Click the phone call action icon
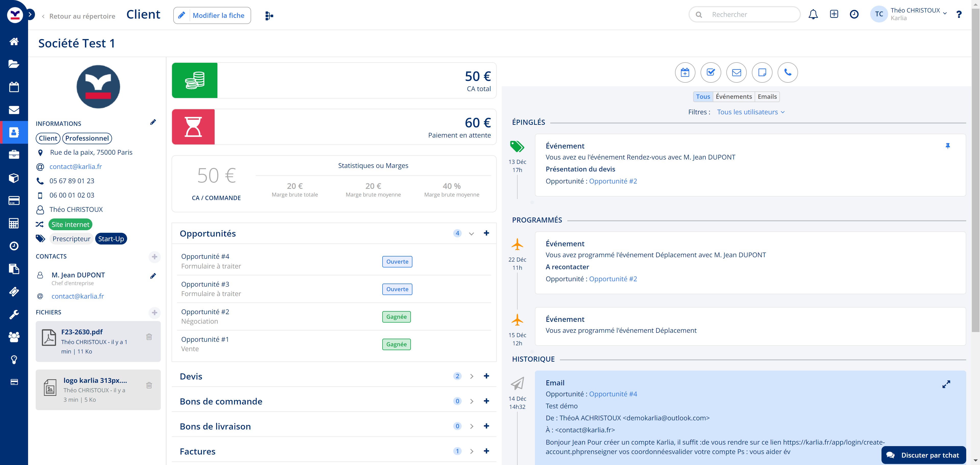This screenshot has height=465, width=980. [x=788, y=72]
